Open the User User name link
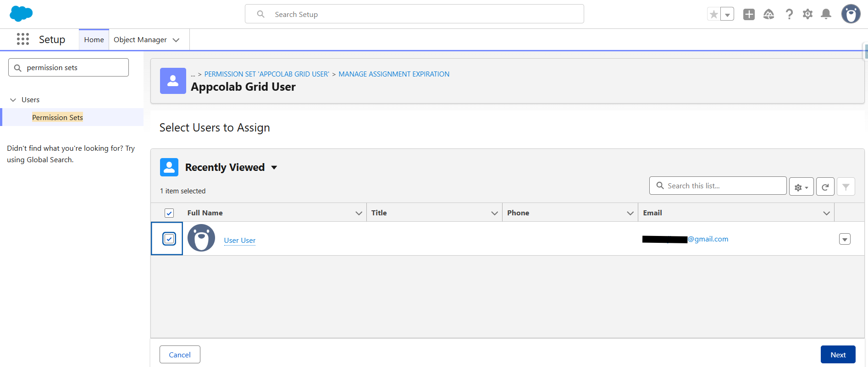Screen dimensions: 868x367 (x=240, y=240)
